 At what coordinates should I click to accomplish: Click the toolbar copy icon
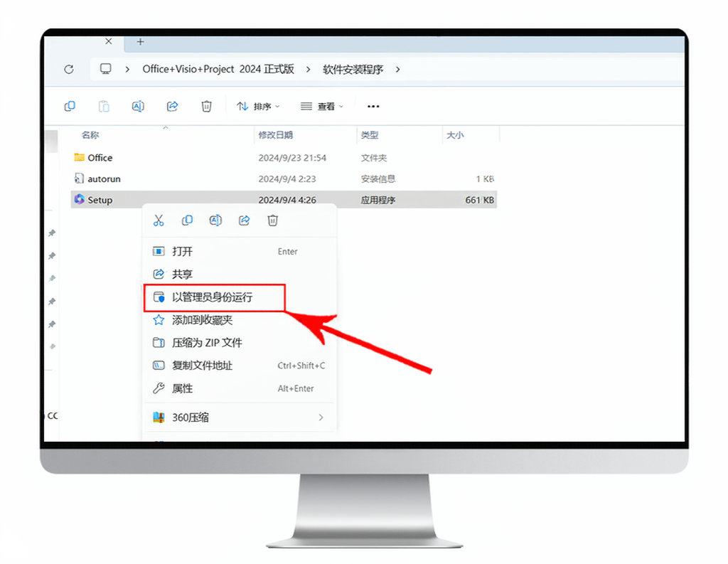[x=70, y=107]
